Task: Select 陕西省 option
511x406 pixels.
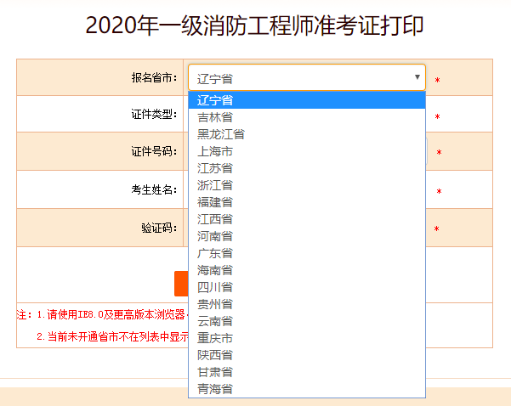Action: pyautogui.click(x=307, y=355)
